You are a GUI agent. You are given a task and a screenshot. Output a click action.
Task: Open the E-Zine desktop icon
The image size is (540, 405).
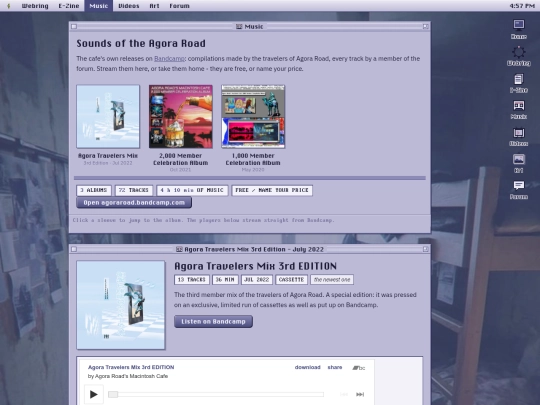(x=519, y=83)
